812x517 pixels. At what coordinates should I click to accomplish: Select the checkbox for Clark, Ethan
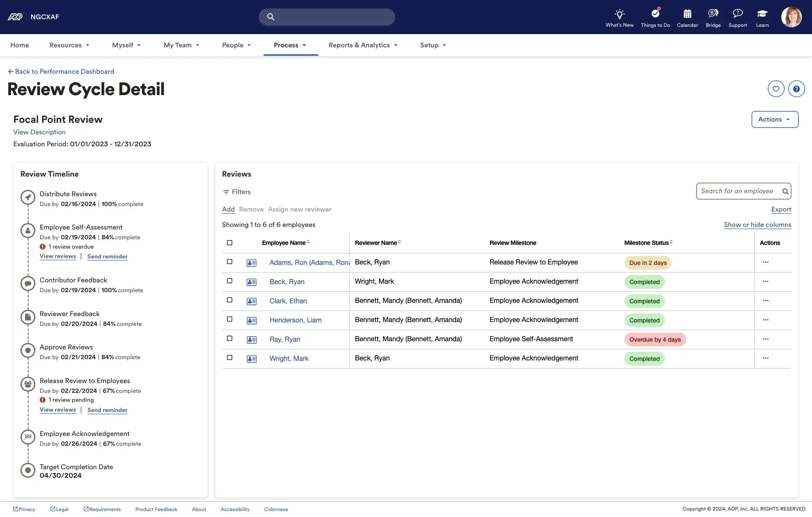point(230,299)
